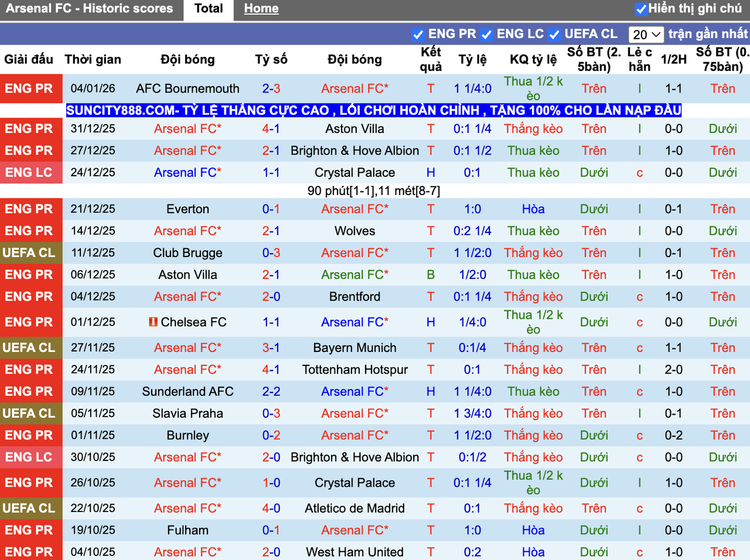Click the date 21/12/25
750x560 pixels.
click(93, 209)
